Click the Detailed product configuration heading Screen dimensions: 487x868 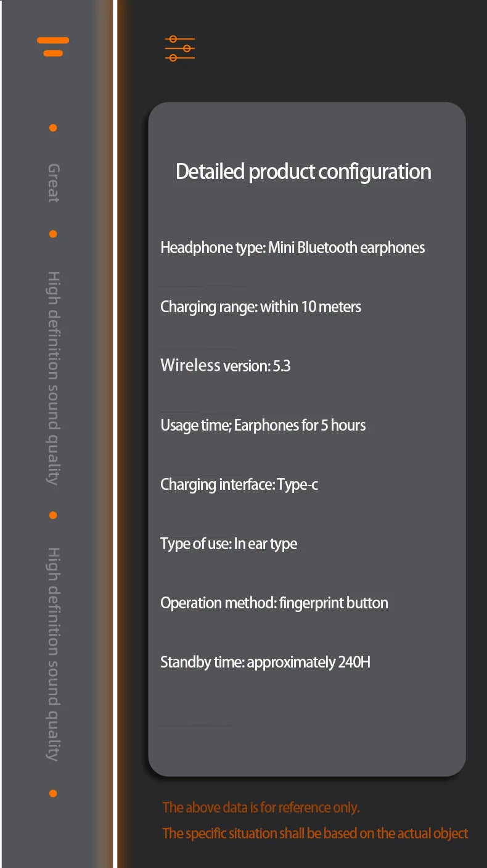[303, 172]
